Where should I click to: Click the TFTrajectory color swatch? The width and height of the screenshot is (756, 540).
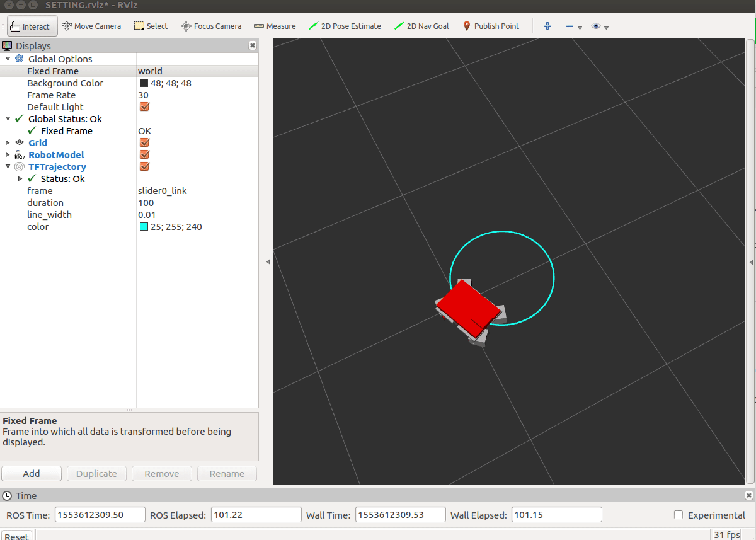tap(144, 227)
